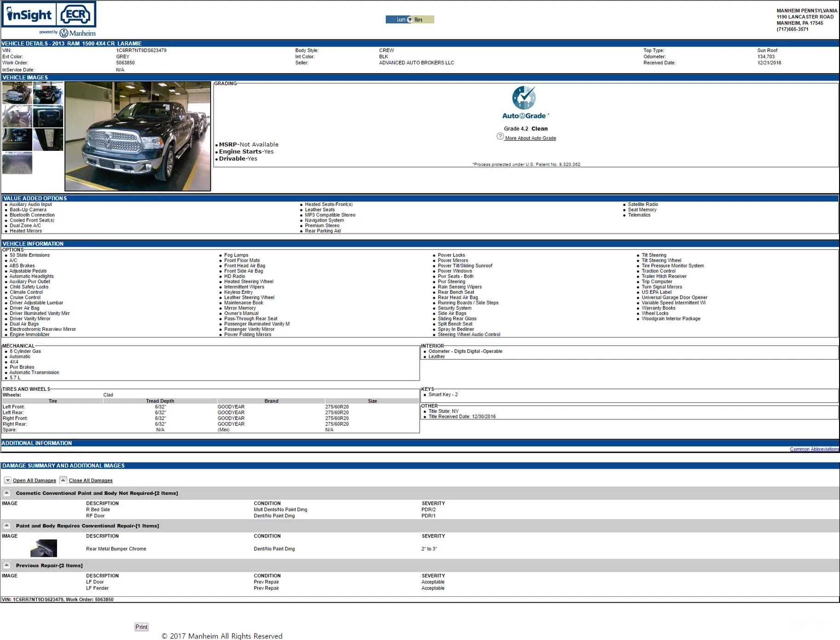Viewport: 840px width, 640px height.
Task: Click the Open All Damages link
Action: 35,480
